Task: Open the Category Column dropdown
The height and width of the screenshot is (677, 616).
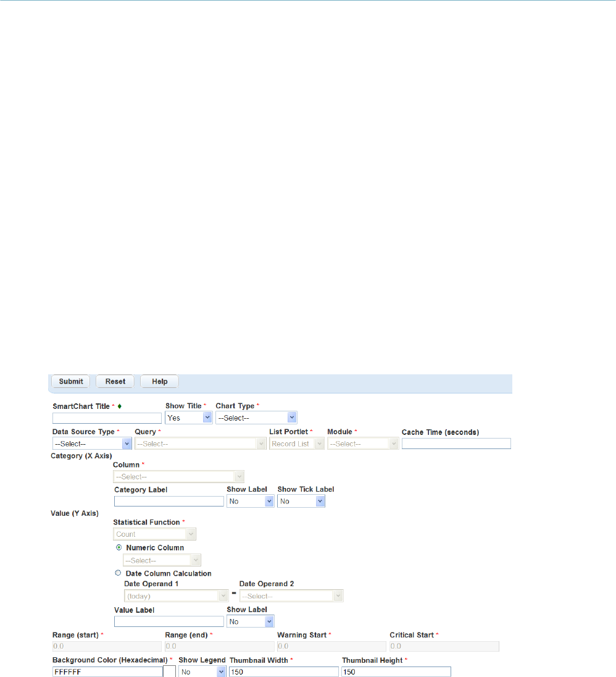Action: point(178,477)
